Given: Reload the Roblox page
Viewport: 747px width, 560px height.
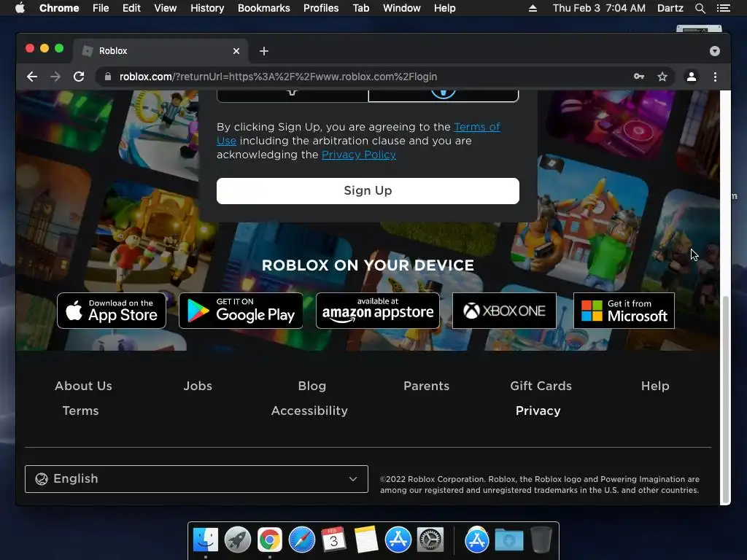Looking at the screenshot, I should coord(79,77).
